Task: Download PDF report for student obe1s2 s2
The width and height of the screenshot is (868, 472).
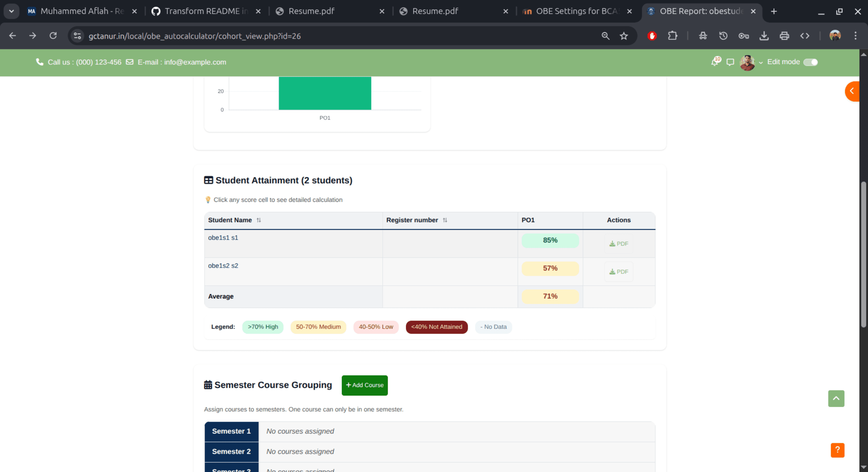Action: [x=618, y=271]
